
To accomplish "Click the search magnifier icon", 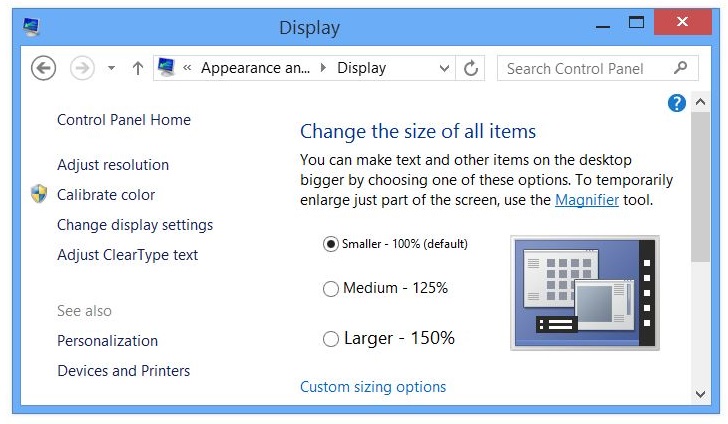I will pyautogui.click(x=680, y=68).
